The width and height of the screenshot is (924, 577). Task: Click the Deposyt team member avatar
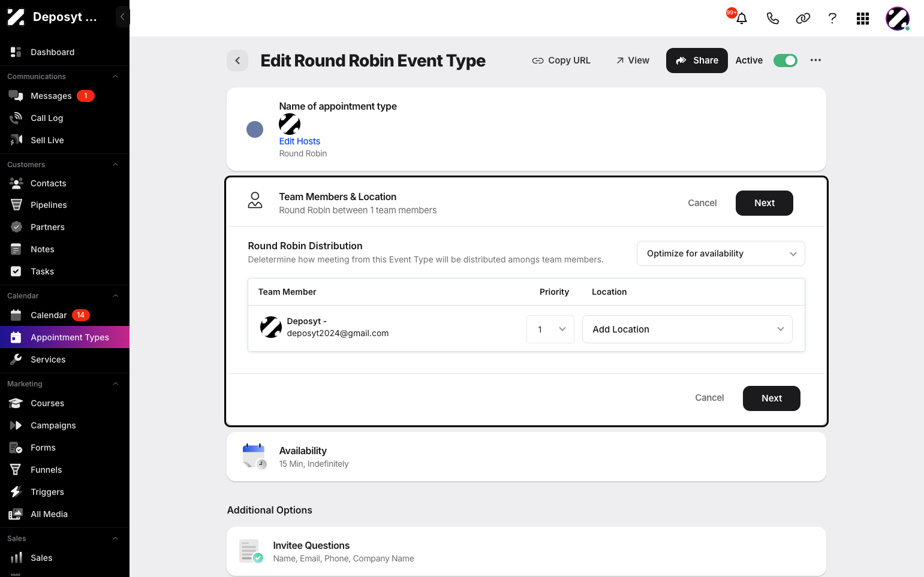[x=271, y=327]
